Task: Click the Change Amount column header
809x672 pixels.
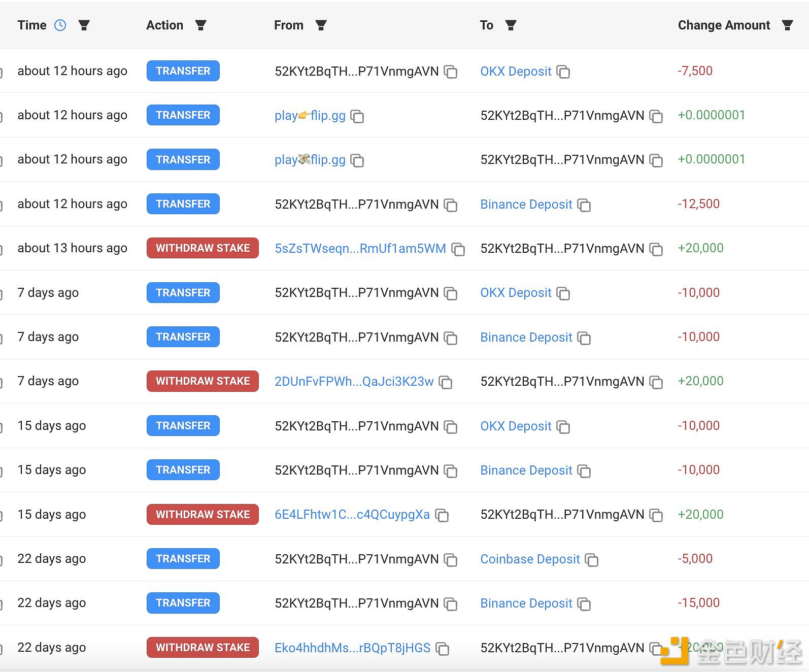Action: click(724, 25)
